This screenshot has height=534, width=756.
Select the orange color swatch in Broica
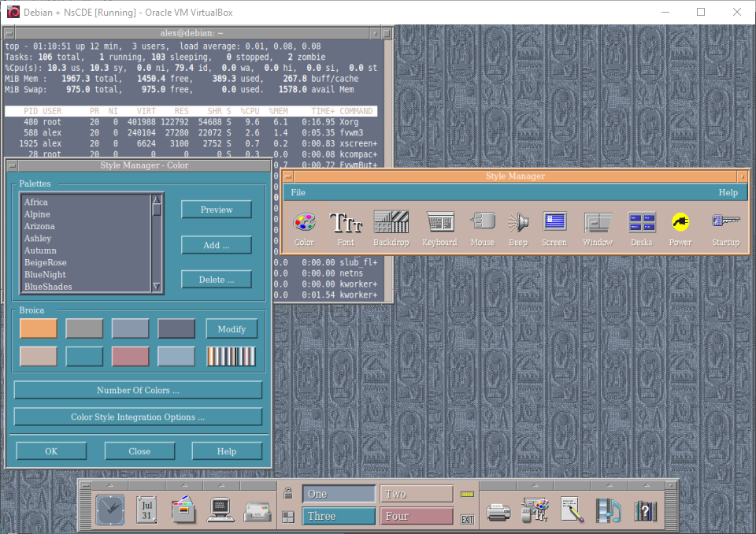click(39, 328)
